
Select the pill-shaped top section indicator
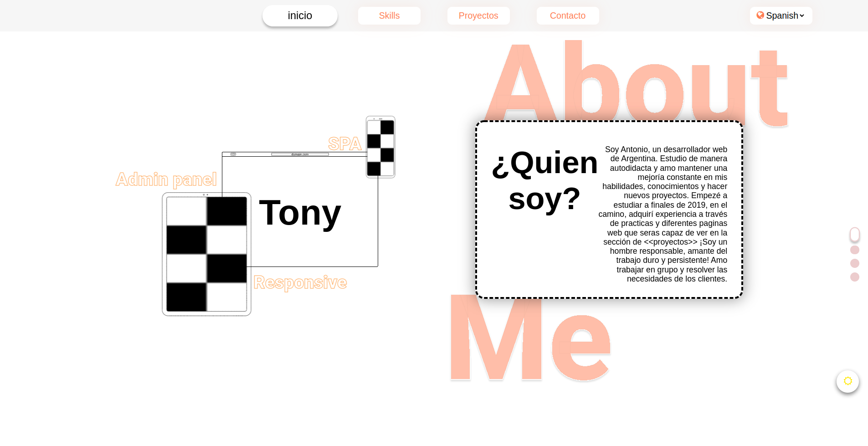tap(855, 235)
